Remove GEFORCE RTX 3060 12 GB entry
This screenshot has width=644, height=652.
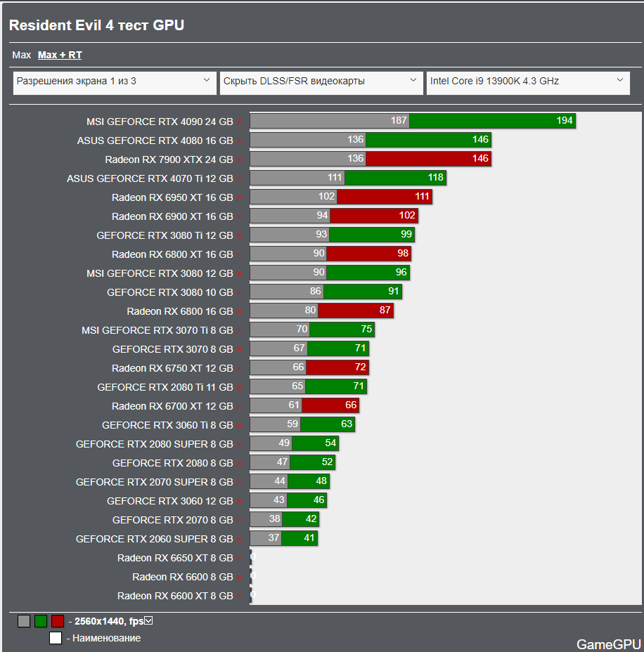click(x=240, y=502)
